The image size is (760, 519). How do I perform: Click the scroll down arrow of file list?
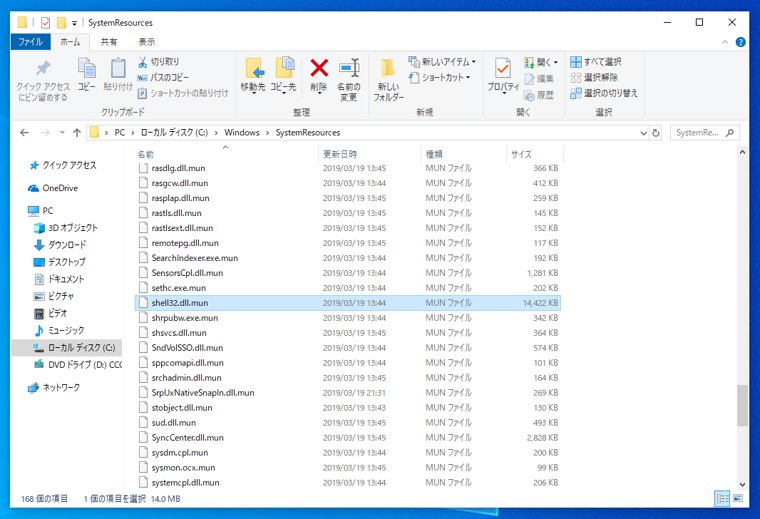(x=742, y=485)
